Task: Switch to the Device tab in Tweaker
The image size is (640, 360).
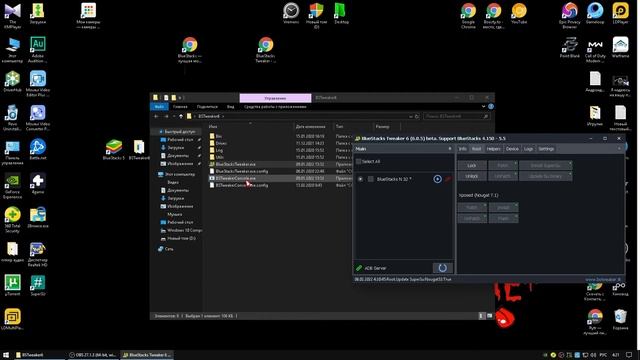Action: (x=512, y=149)
